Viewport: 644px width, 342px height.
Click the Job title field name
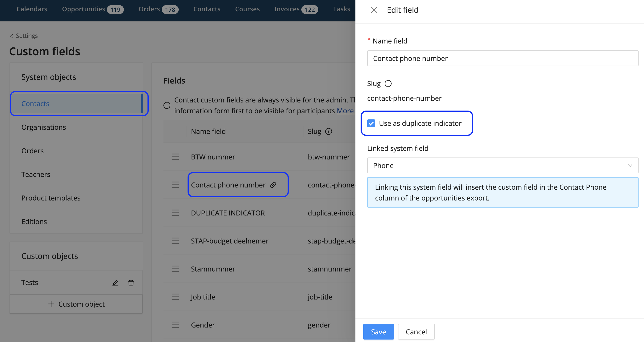203,297
